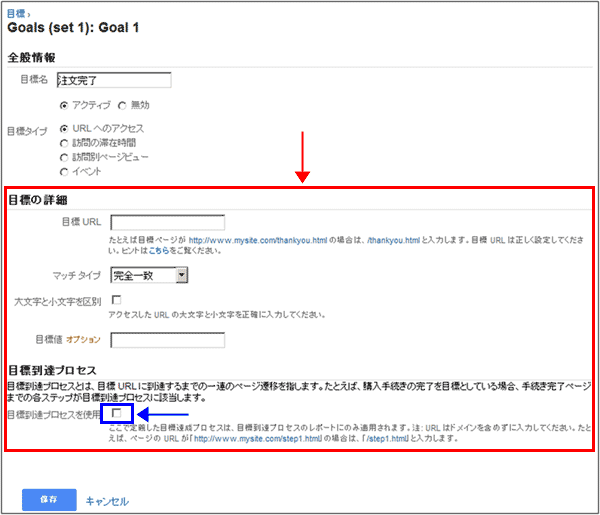This screenshot has height=515, width=600.
Task: Click the /step1.html link
Action: [x=387, y=438]
